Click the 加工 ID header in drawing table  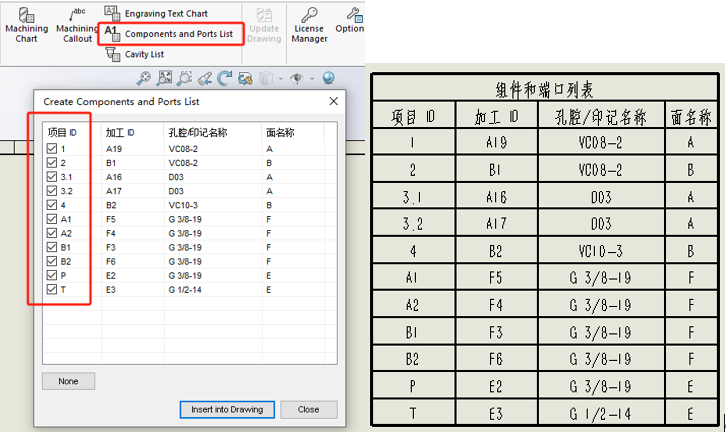coord(496,117)
